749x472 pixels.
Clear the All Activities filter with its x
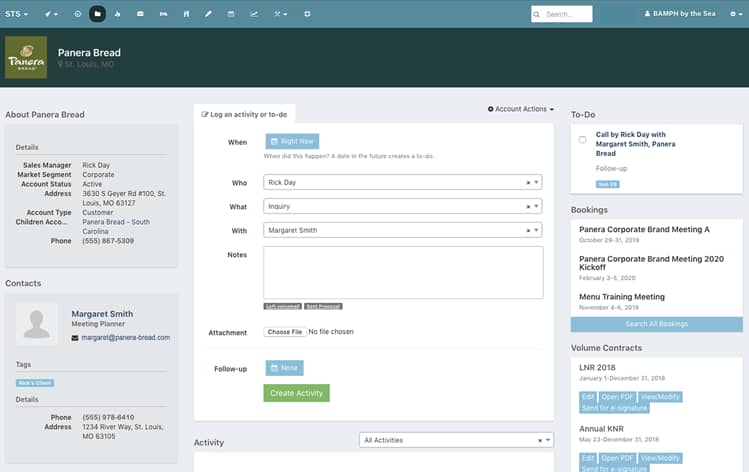[x=540, y=440]
